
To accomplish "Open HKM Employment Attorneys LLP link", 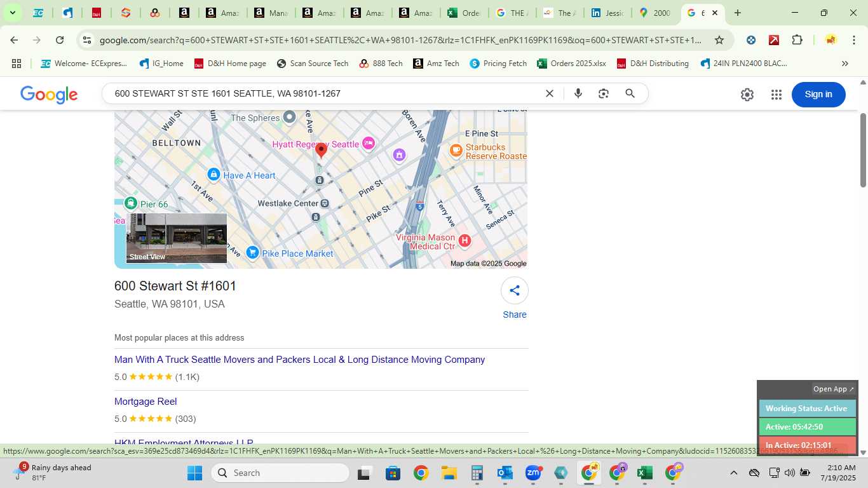I will [184, 442].
